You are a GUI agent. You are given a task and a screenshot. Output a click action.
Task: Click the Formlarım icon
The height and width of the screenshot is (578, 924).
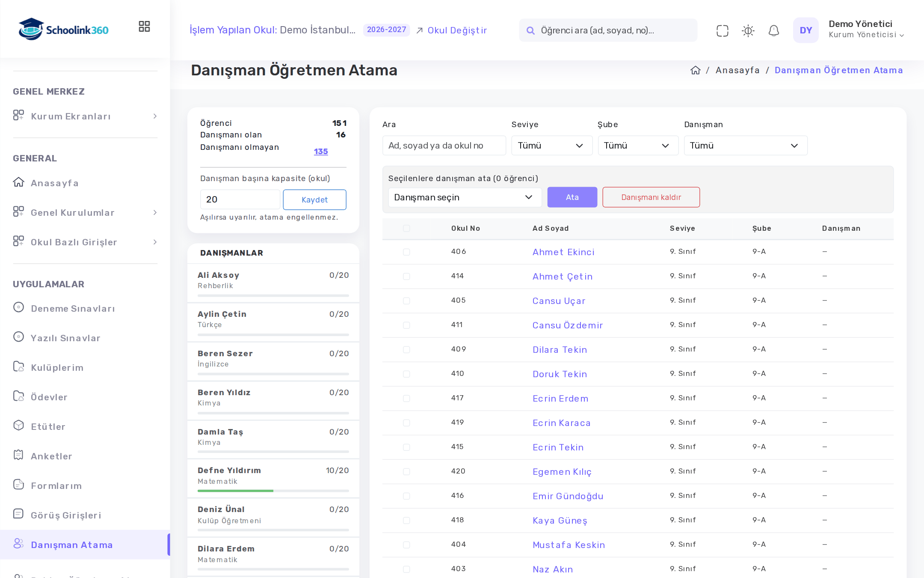point(18,485)
